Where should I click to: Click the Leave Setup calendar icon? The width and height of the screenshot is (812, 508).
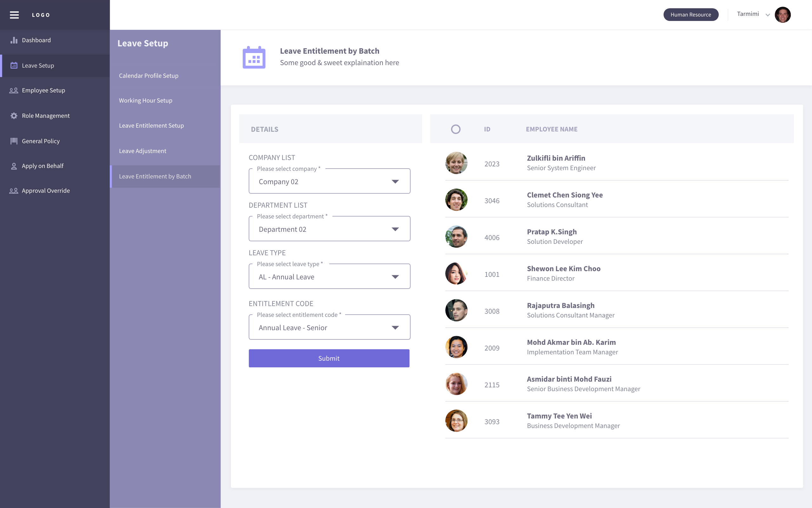14,65
